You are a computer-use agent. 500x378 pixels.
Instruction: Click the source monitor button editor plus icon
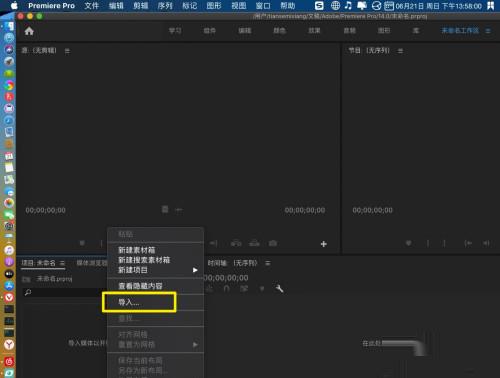[x=323, y=244]
